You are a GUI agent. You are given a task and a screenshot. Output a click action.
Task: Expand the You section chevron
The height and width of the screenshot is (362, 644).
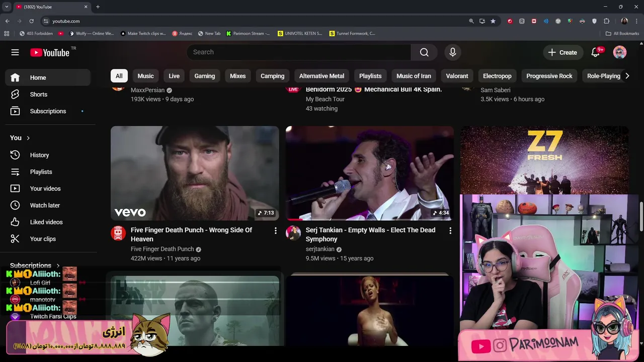(28, 138)
